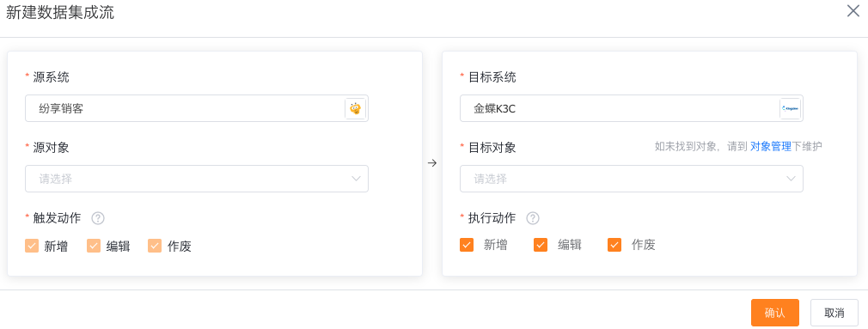The width and height of the screenshot is (868, 329).
Task: Click the arrow between source and target
Action: pyautogui.click(x=433, y=163)
